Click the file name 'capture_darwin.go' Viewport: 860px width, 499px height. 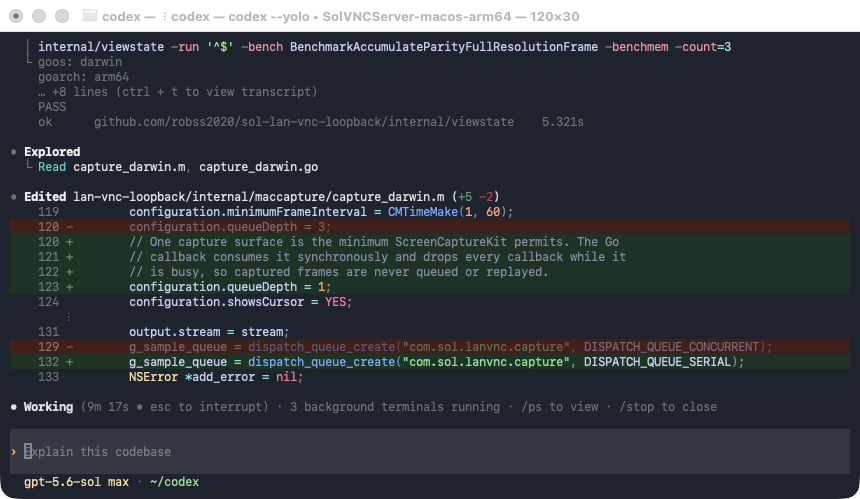[x=258, y=167]
